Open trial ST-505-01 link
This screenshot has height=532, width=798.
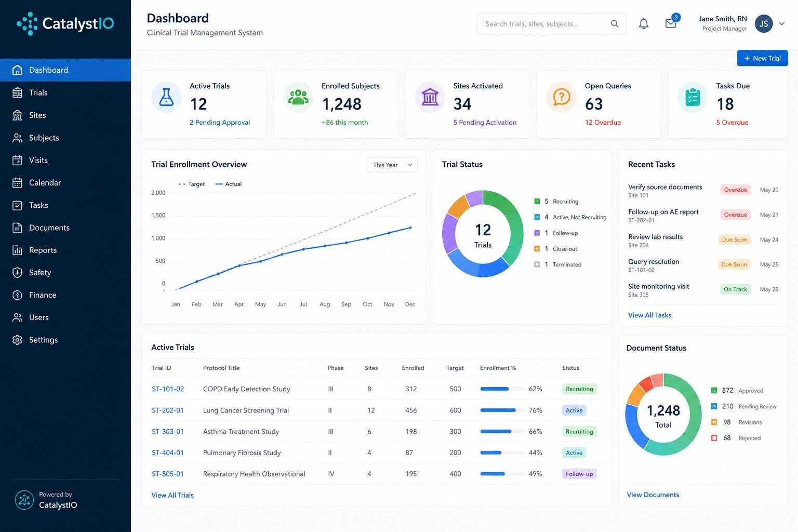click(168, 474)
